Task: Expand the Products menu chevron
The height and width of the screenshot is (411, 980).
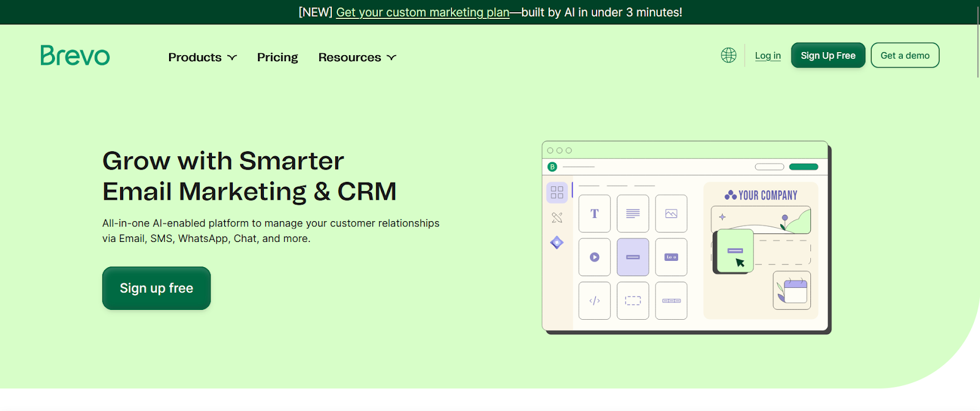Action: (232, 58)
